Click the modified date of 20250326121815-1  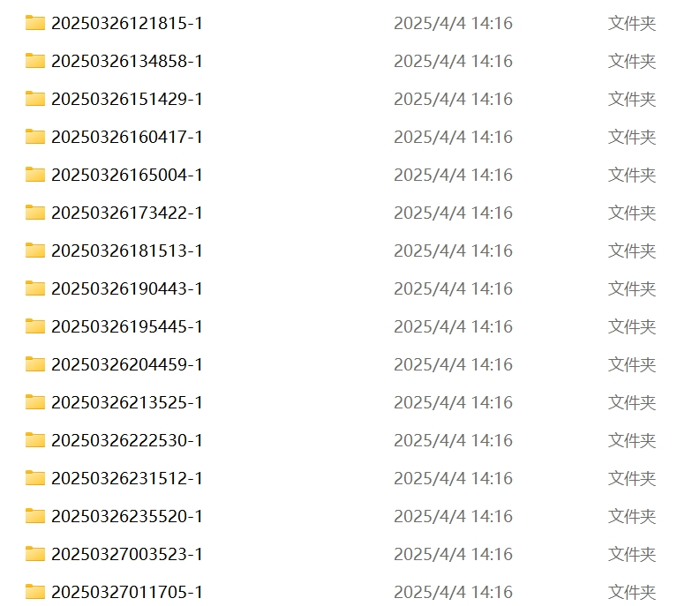point(453,23)
